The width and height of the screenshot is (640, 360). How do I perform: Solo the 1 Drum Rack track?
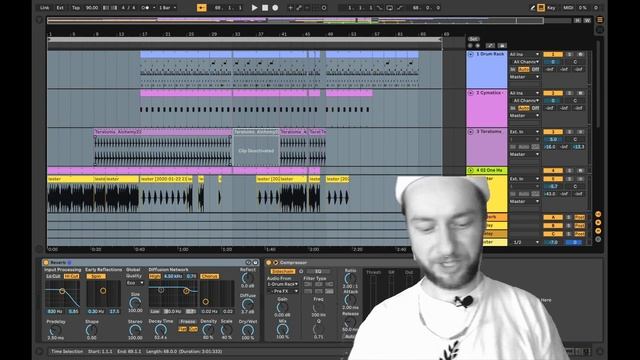point(570,54)
